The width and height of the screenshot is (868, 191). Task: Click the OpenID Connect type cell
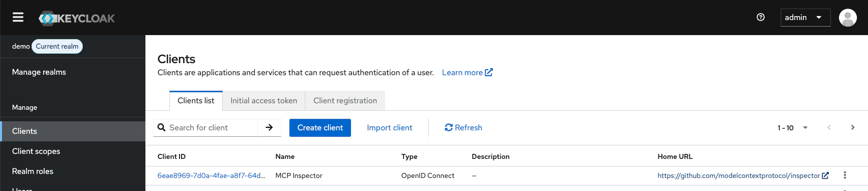tap(428, 176)
